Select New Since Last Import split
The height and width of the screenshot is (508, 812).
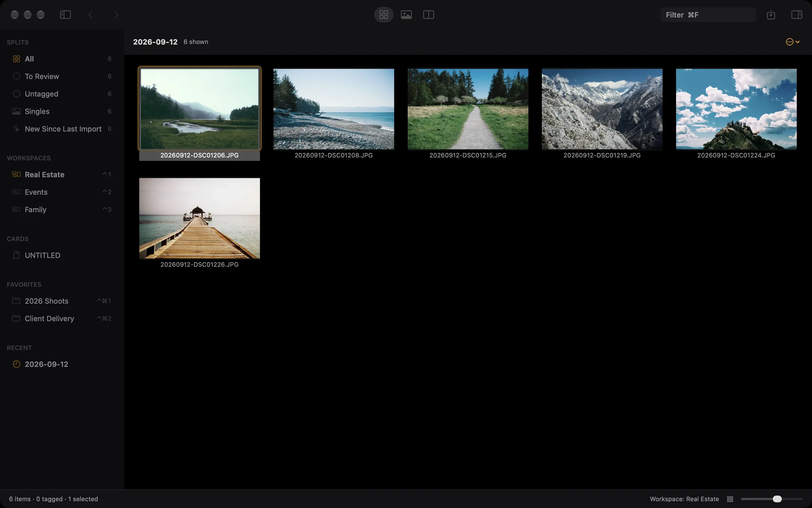[x=62, y=129]
